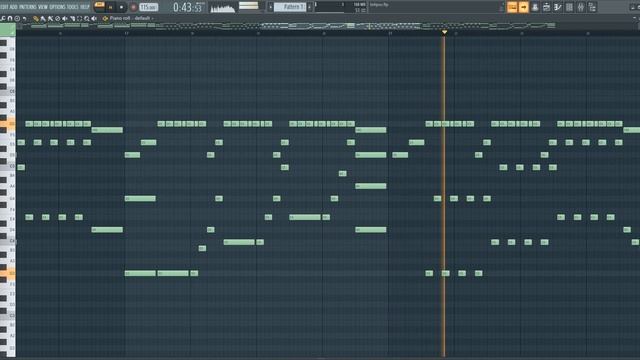Toggle the Record button
Image resolution: width=640 pixels, height=360 pixels.
point(133,7)
